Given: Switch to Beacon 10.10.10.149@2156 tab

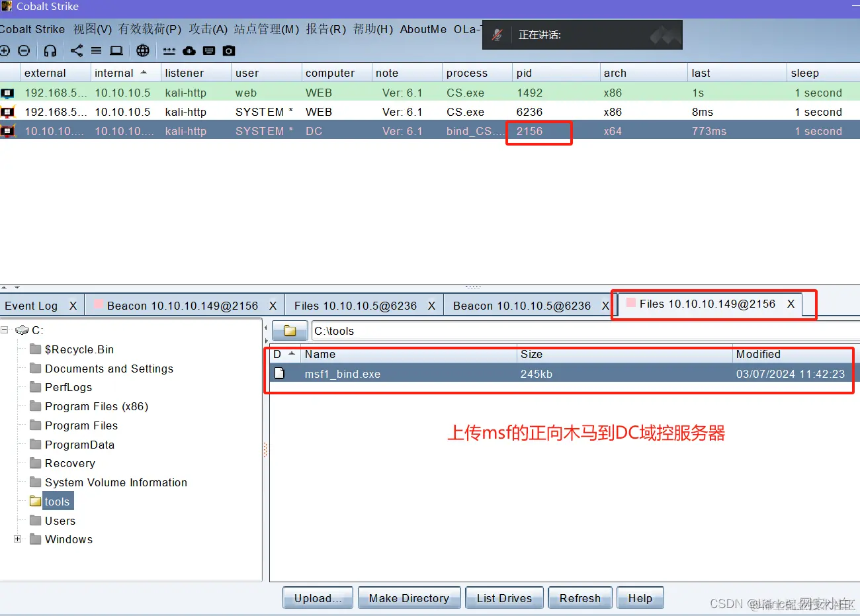Looking at the screenshot, I should (x=183, y=306).
